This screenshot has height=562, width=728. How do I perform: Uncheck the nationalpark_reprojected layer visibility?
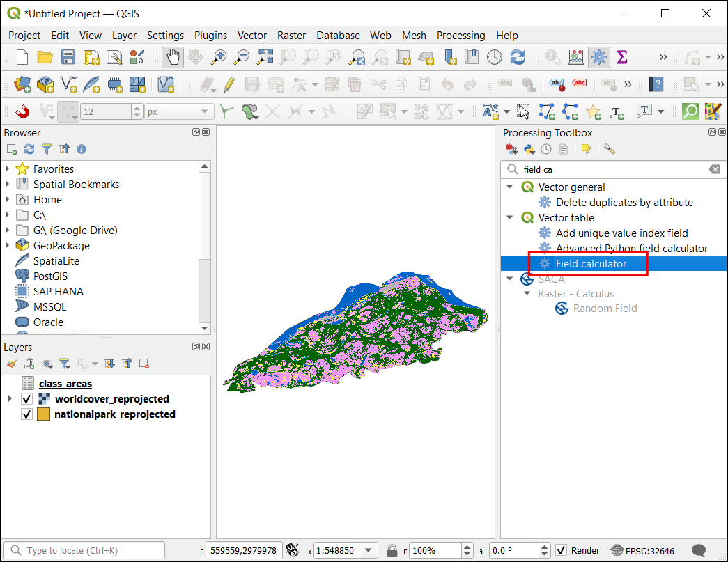pos(27,414)
